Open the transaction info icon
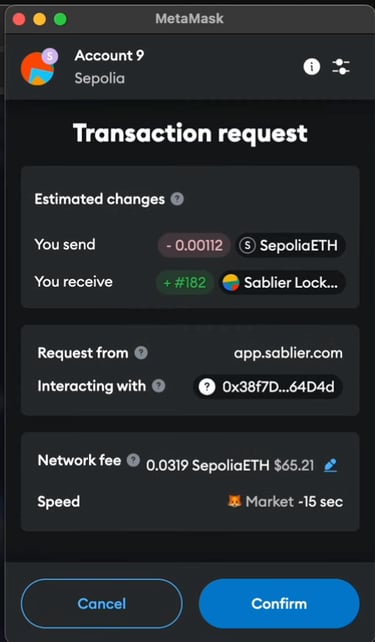 (x=312, y=66)
